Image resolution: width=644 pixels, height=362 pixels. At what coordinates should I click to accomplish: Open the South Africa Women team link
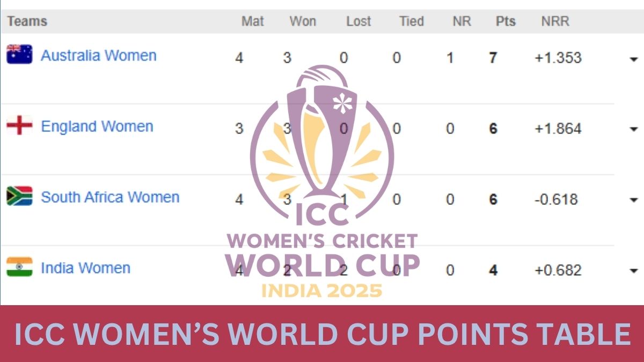coord(110,197)
